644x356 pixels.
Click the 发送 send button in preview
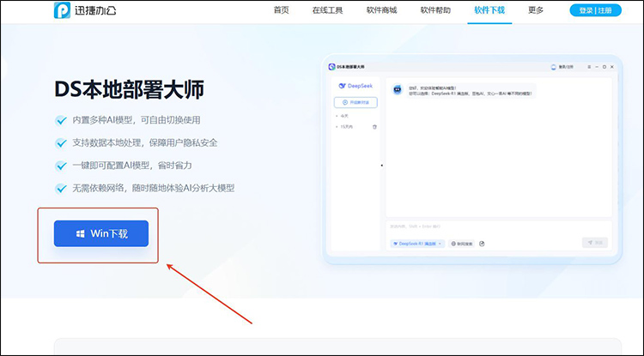click(x=595, y=243)
